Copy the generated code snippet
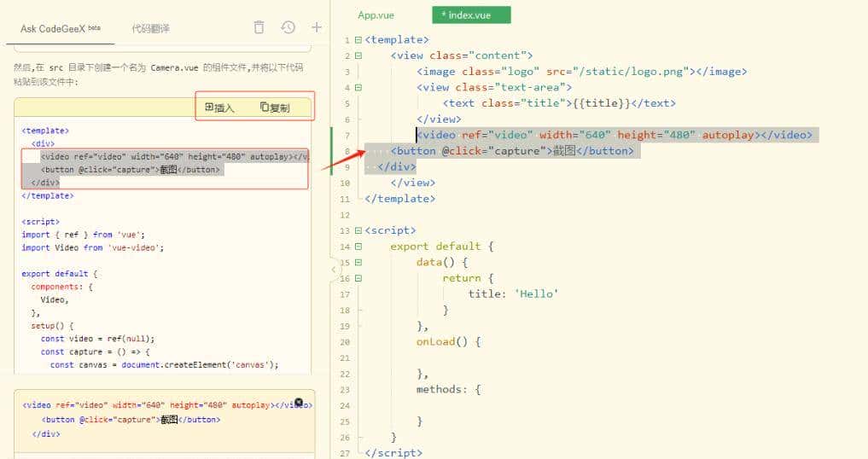The width and height of the screenshot is (868, 459). [x=275, y=107]
